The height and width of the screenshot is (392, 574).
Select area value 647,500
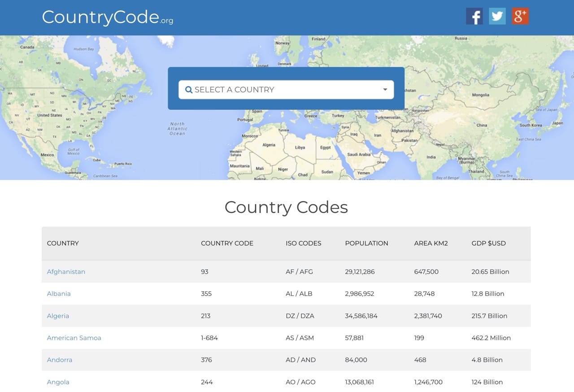[x=426, y=271]
